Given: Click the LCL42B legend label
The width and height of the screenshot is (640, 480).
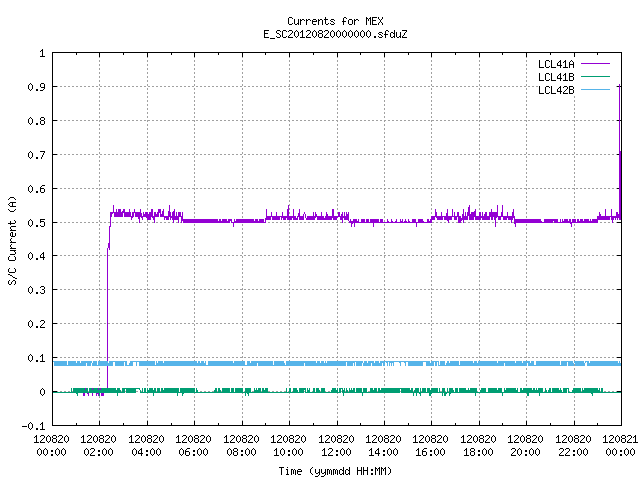Looking at the screenshot, I should click(x=556, y=90).
